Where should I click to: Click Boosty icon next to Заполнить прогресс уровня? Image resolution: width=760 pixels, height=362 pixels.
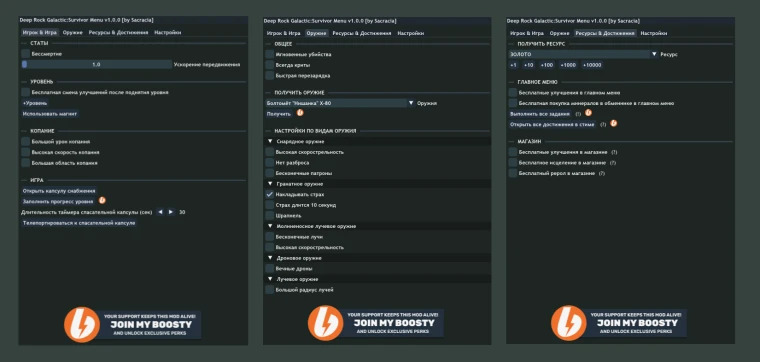pyautogui.click(x=102, y=200)
